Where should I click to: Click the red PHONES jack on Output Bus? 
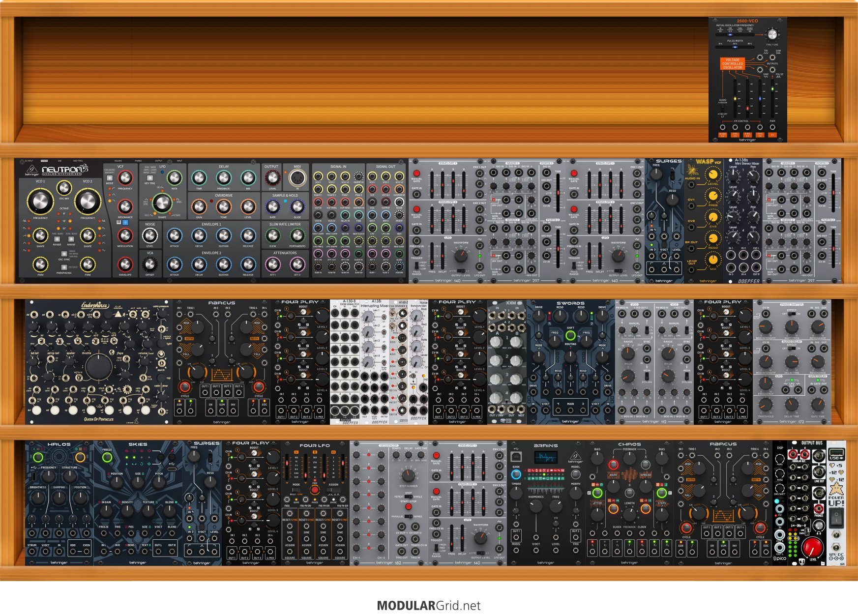pos(819,508)
